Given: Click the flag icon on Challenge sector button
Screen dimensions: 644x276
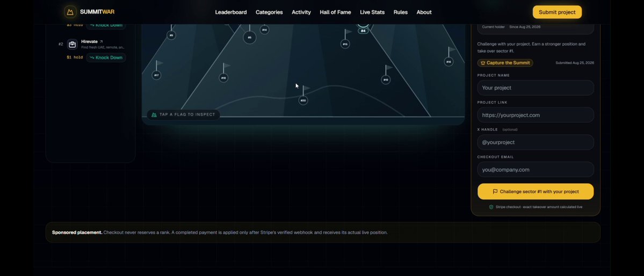Looking at the screenshot, I should click(x=495, y=191).
